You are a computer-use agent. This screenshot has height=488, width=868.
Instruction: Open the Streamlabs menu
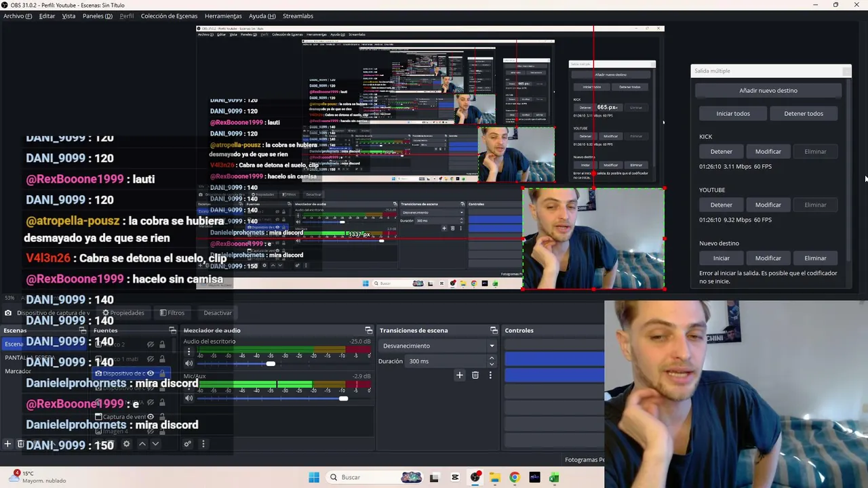click(x=298, y=16)
